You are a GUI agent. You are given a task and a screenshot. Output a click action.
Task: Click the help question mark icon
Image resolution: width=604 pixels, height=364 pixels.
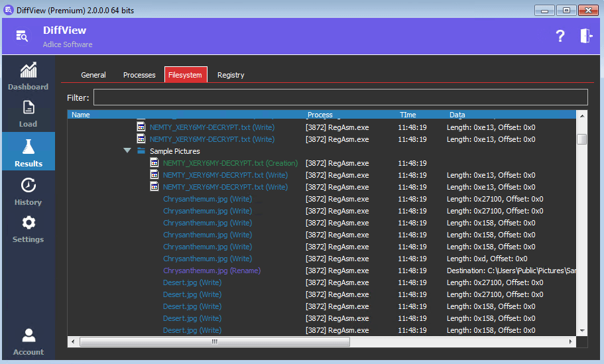coord(560,36)
